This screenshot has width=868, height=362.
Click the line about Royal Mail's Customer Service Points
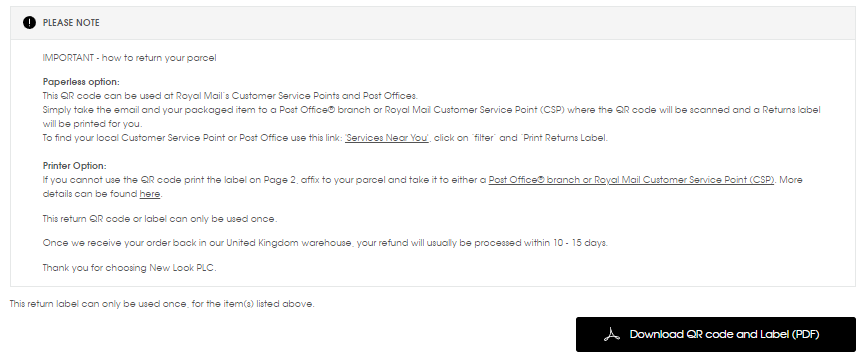(230, 96)
